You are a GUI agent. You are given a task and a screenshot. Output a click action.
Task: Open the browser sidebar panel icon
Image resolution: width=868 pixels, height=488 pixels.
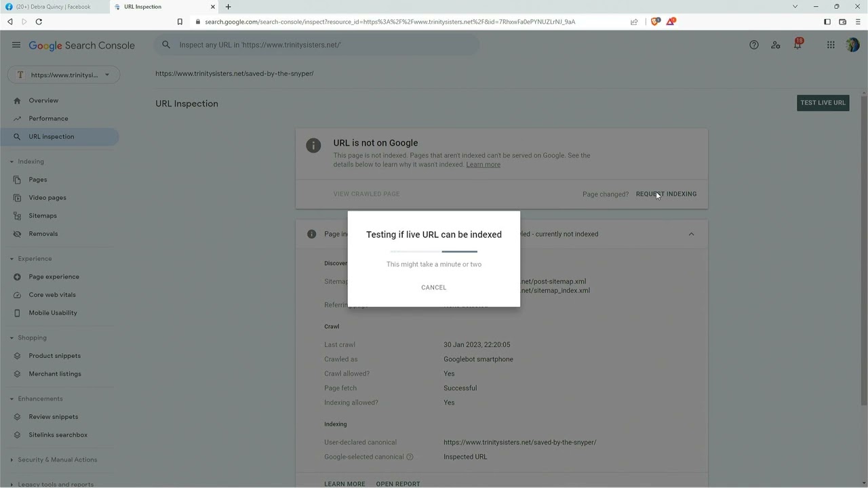[827, 22]
